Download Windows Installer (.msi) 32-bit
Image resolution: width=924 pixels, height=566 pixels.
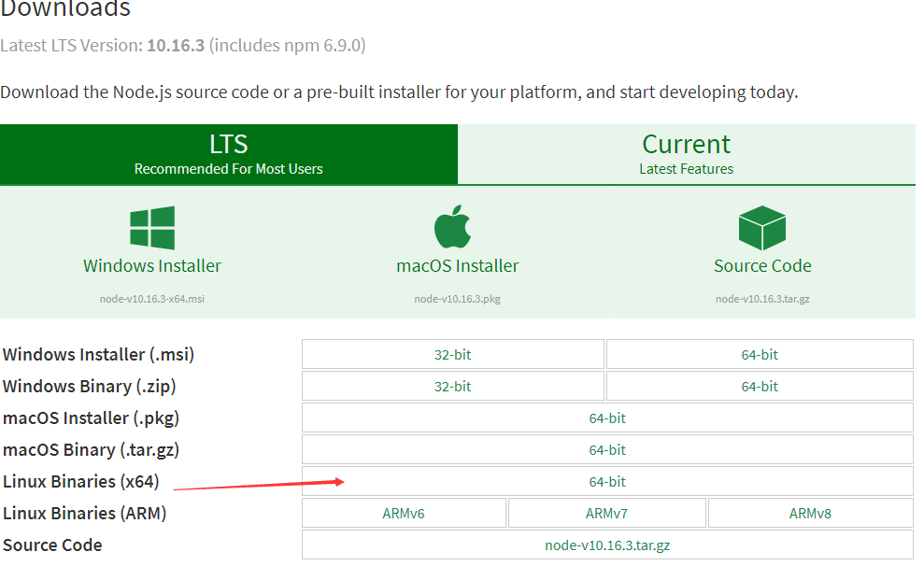tap(452, 355)
